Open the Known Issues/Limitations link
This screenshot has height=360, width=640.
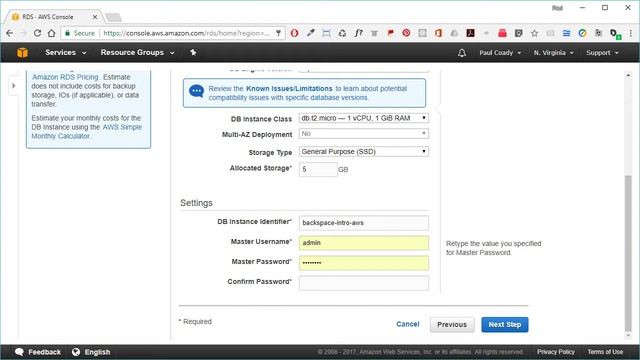[289, 89]
